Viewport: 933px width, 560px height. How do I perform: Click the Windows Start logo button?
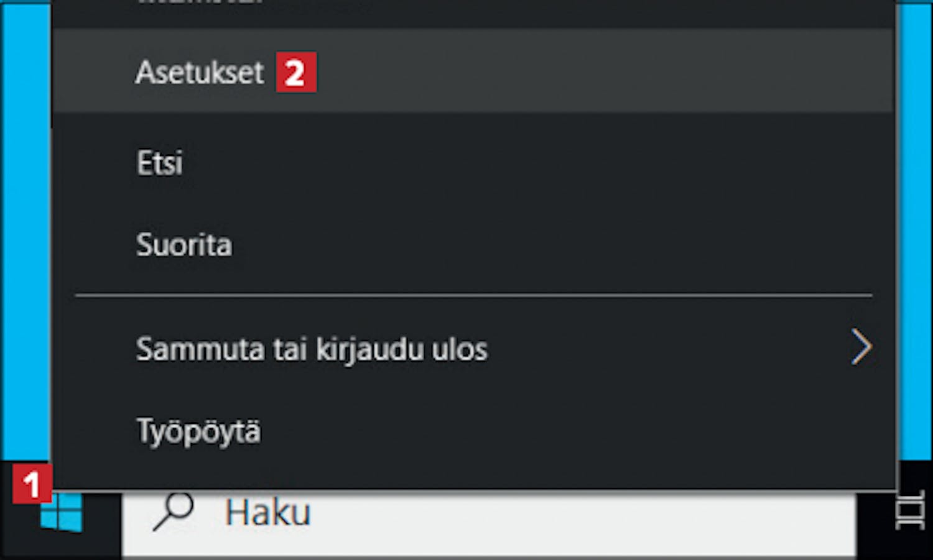click(61, 513)
